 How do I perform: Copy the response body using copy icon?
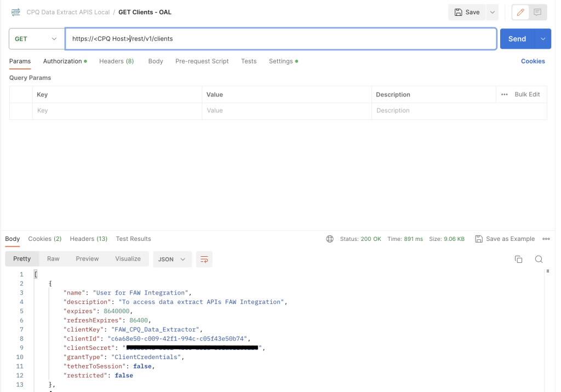519,259
